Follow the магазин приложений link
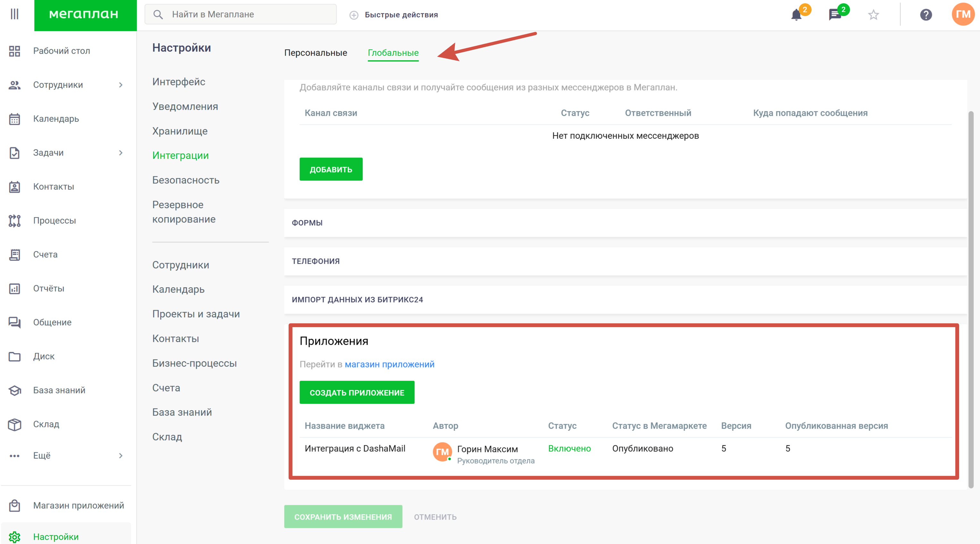The height and width of the screenshot is (544, 980). [389, 364]
